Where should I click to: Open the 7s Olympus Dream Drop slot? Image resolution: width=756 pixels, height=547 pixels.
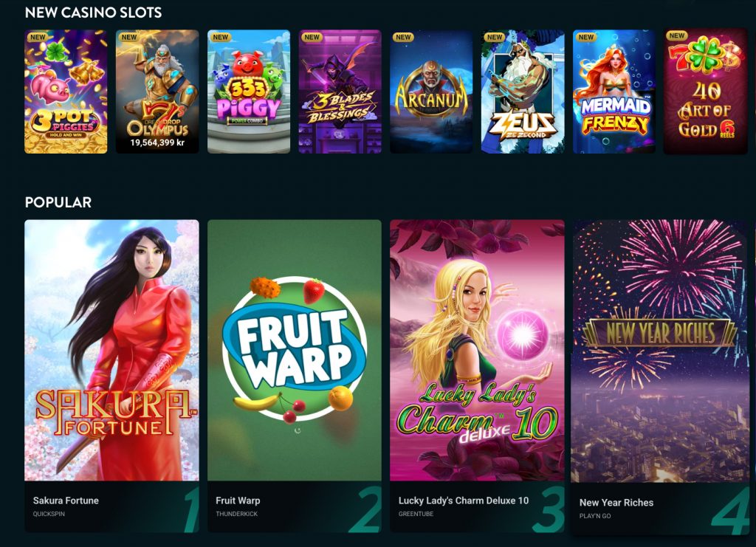[x=157, y=92]
